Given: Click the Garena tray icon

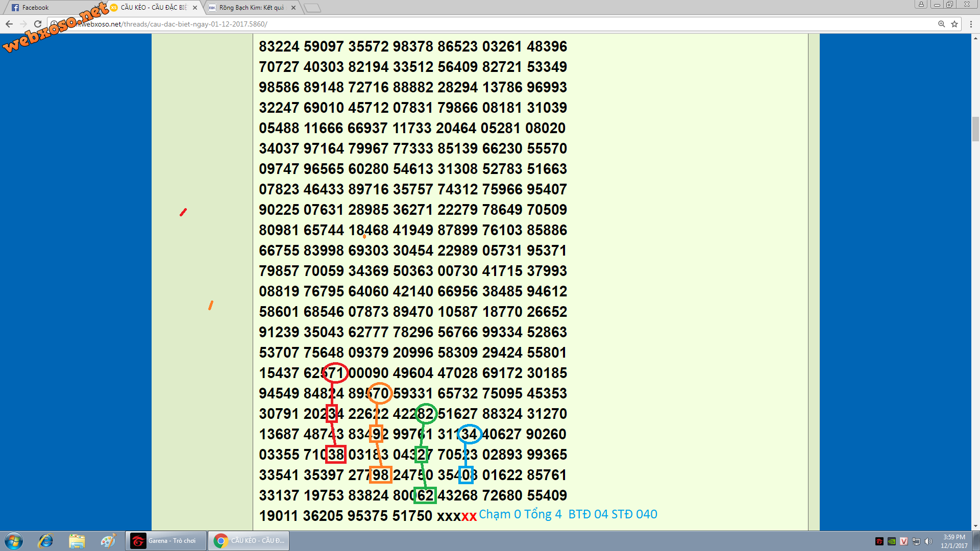Looking at the screenshot, I should point(879,541).
